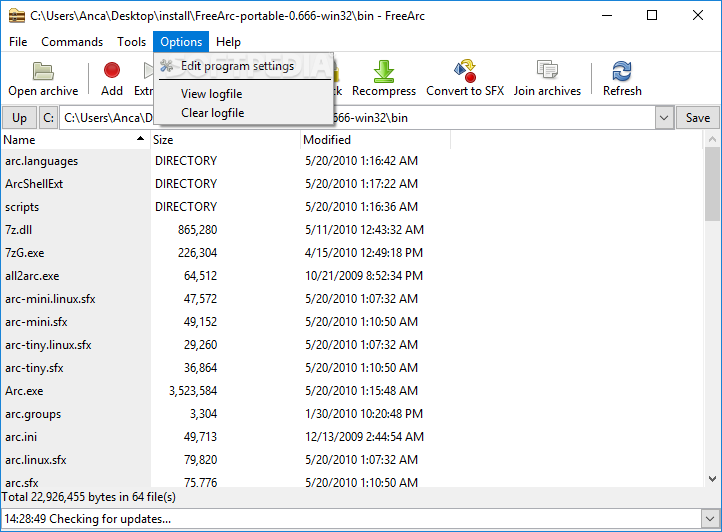
Task: Click the FreeArc title bar app icon
Action: 17,16
